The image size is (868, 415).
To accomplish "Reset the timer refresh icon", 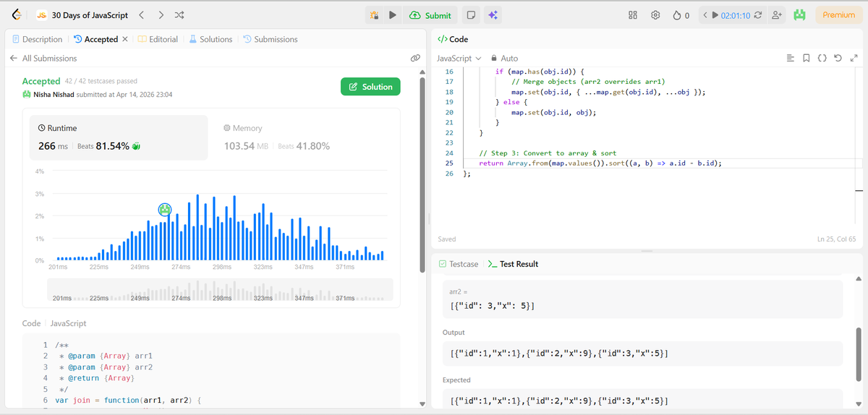I will 757,14.
